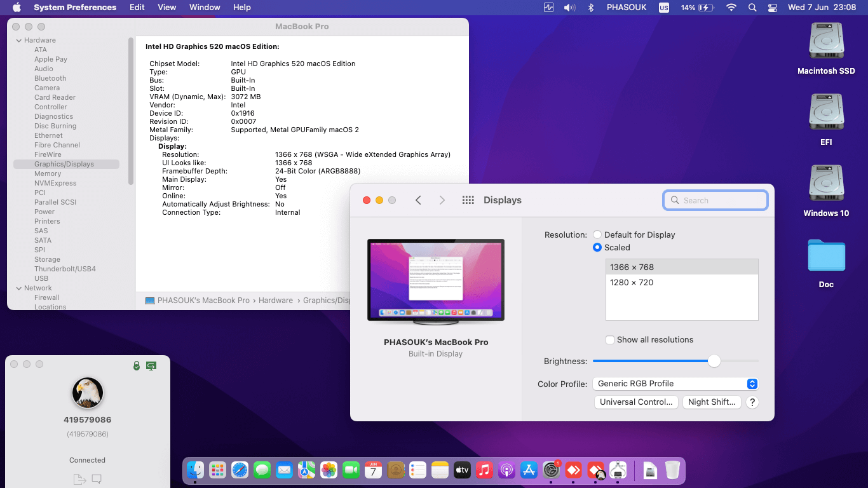Launch the Podcasts app

click(506, 470)
